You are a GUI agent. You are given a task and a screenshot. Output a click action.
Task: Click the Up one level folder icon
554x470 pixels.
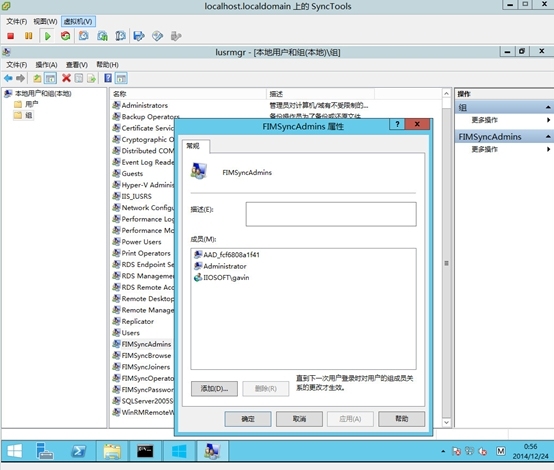tap(37, 78)
